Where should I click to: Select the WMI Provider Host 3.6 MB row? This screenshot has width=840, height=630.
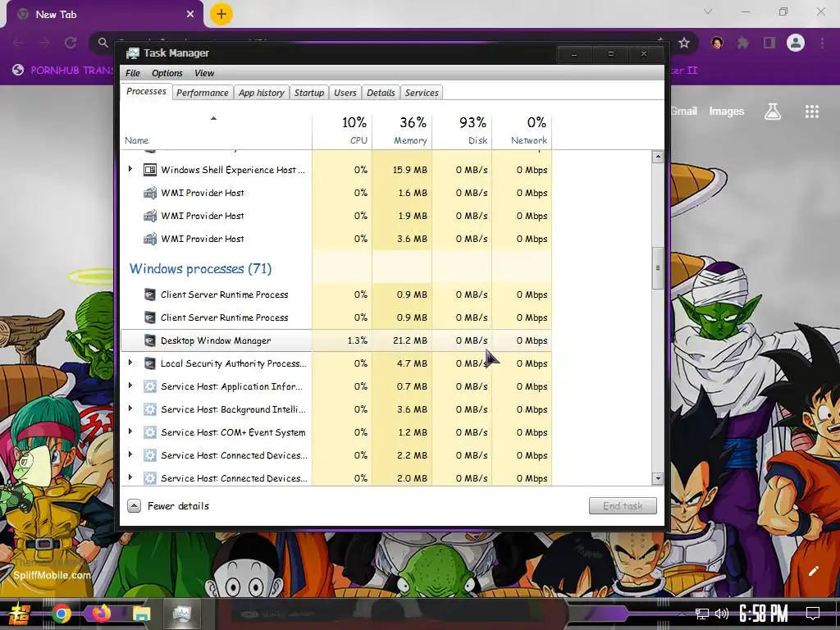click(x=336, y=239)
